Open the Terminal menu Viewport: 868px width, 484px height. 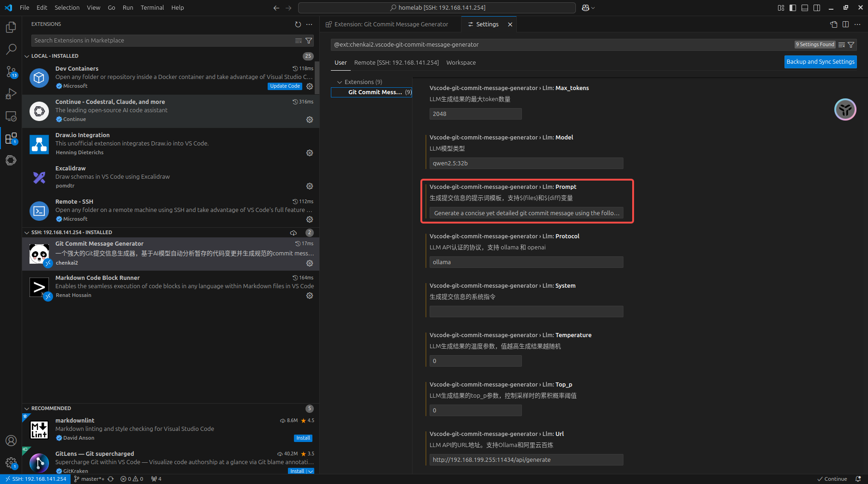point(152,7)
